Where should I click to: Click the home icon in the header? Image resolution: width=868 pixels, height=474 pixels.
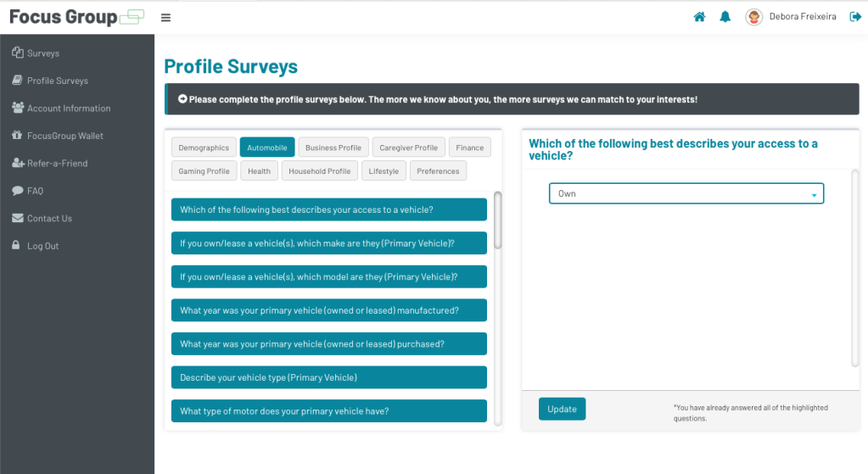click(x=699, y=17)
